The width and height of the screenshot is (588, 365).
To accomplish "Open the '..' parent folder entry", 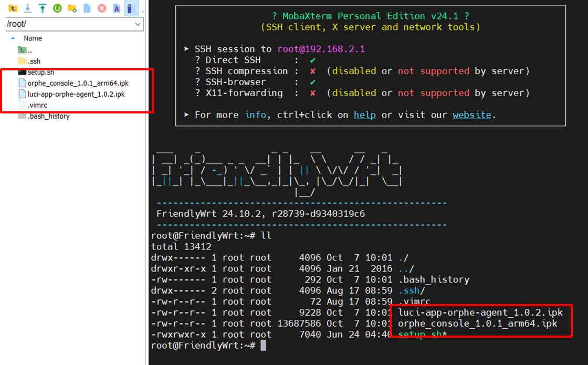I will 29,50.
